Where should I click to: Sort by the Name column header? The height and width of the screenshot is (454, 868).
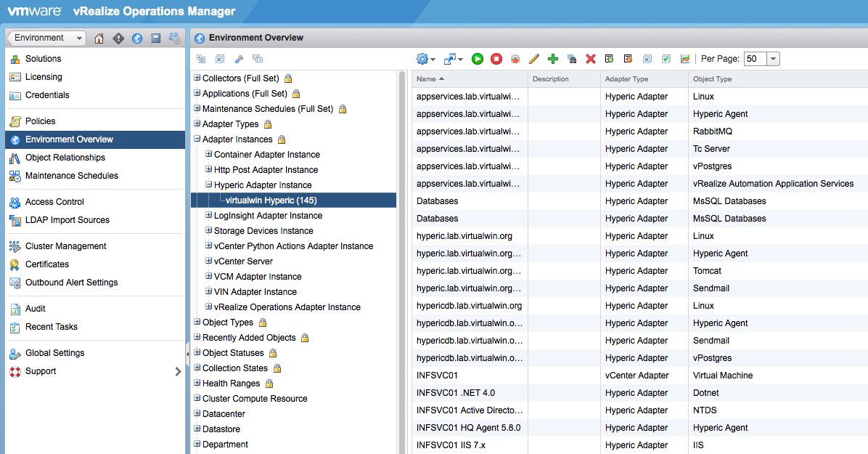470,78
